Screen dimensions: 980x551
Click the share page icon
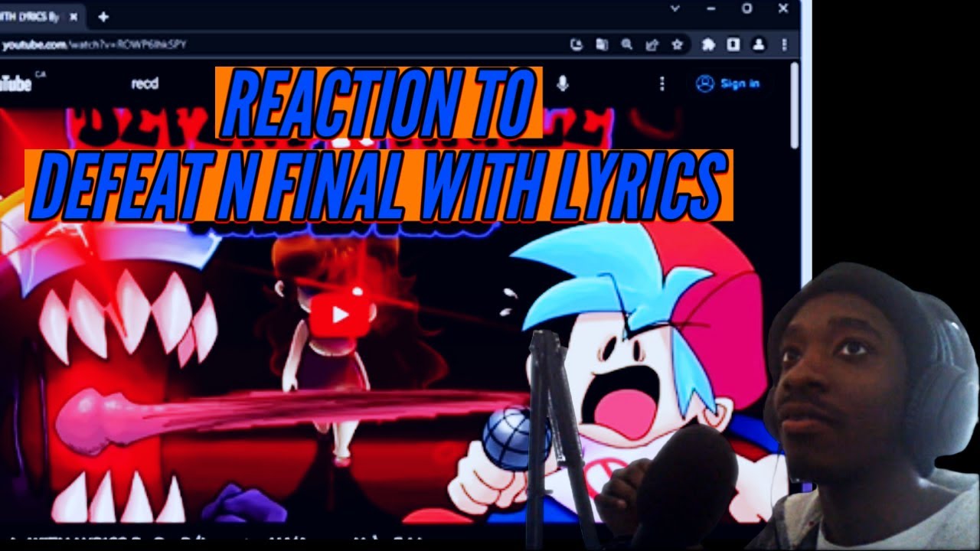tap(652, 44)
